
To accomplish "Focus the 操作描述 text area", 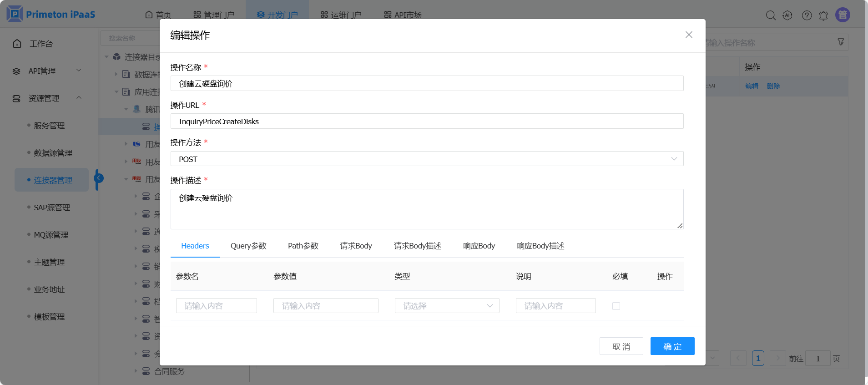I will (x=426, y=209).
